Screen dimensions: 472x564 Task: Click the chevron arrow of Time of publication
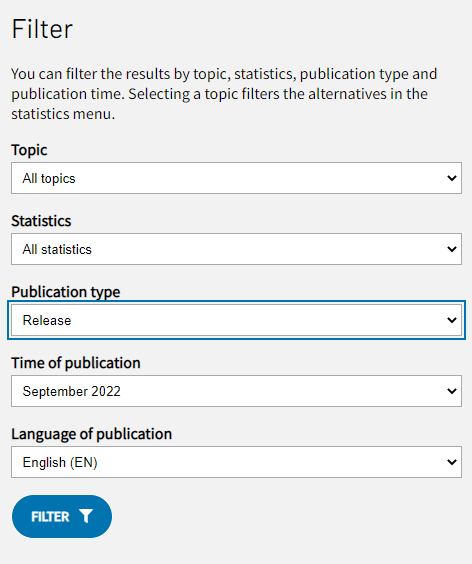click(451, 391)
